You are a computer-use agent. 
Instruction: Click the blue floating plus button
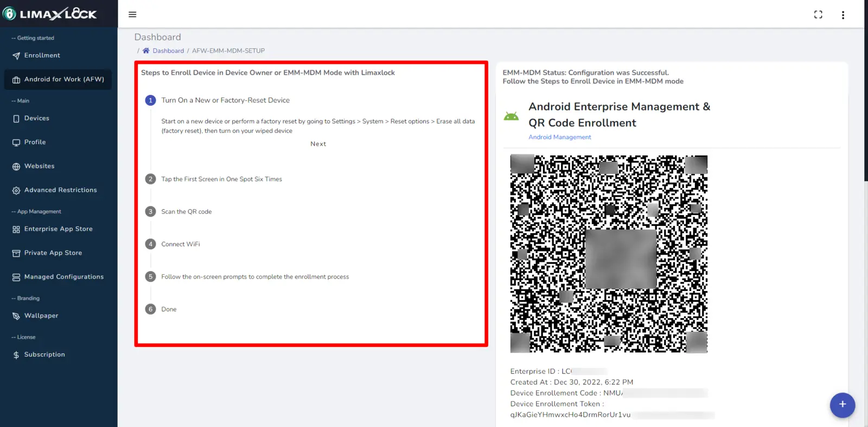pyautogui.click(x=843, y=404)
